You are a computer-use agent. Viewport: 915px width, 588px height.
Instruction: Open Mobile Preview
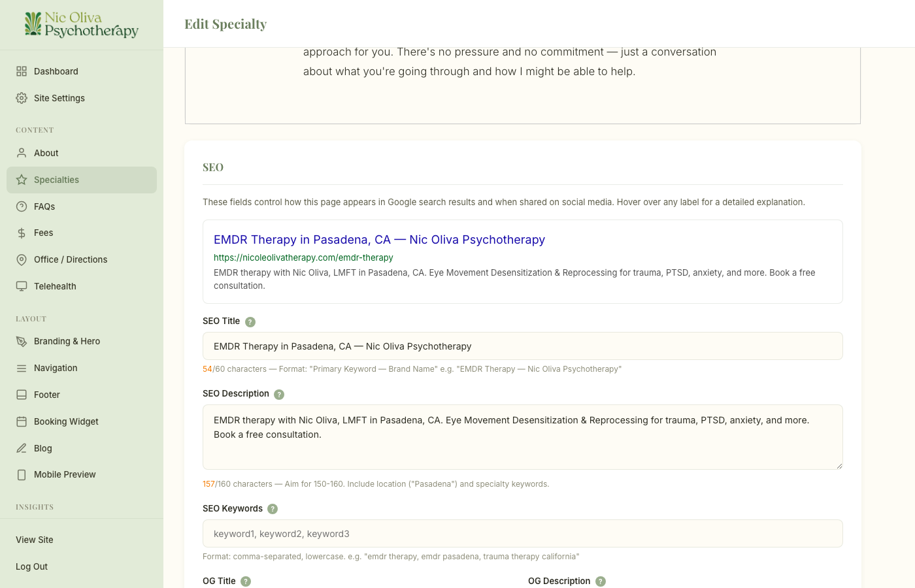click(82, 475)
